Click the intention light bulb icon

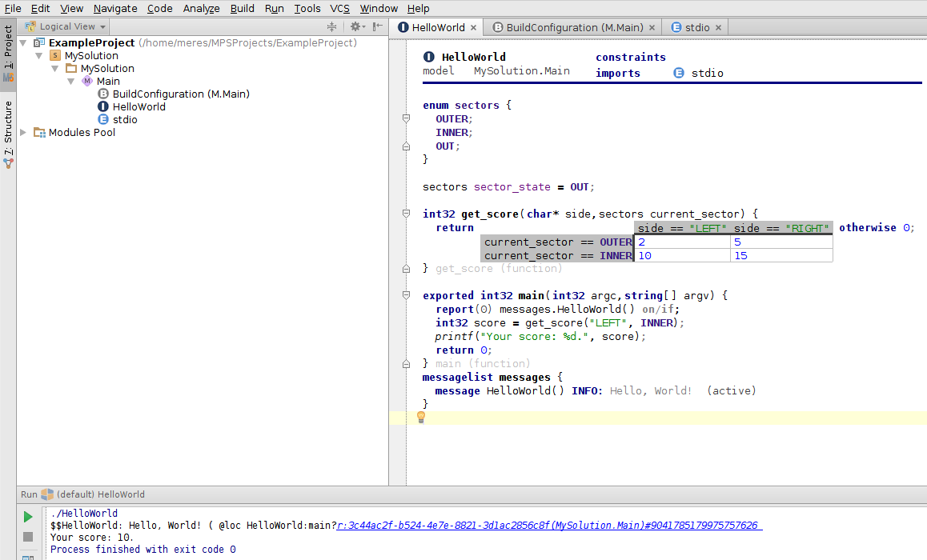pos(421,417)
